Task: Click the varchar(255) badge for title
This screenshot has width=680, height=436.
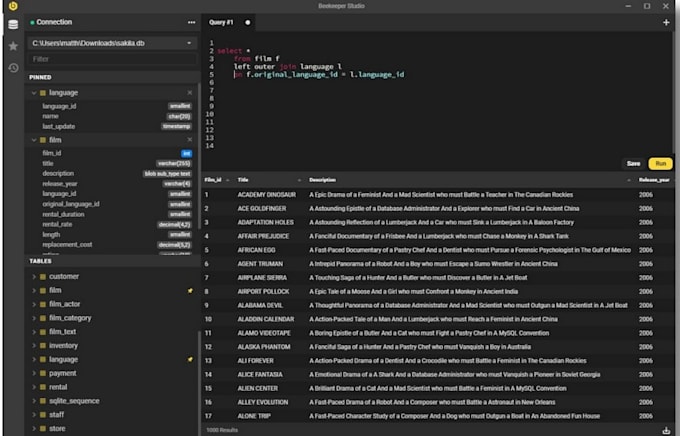Action: tap(174, 164)
